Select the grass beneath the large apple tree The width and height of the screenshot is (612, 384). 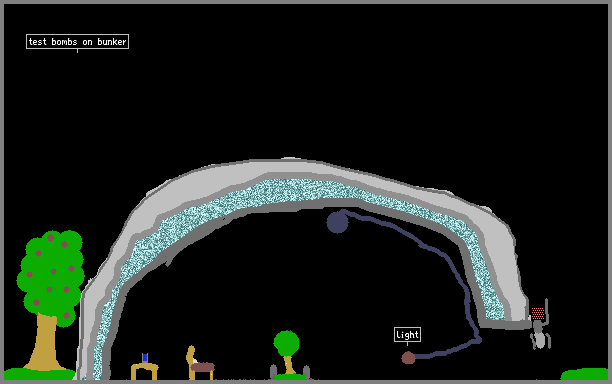click(x=39, y=374)
